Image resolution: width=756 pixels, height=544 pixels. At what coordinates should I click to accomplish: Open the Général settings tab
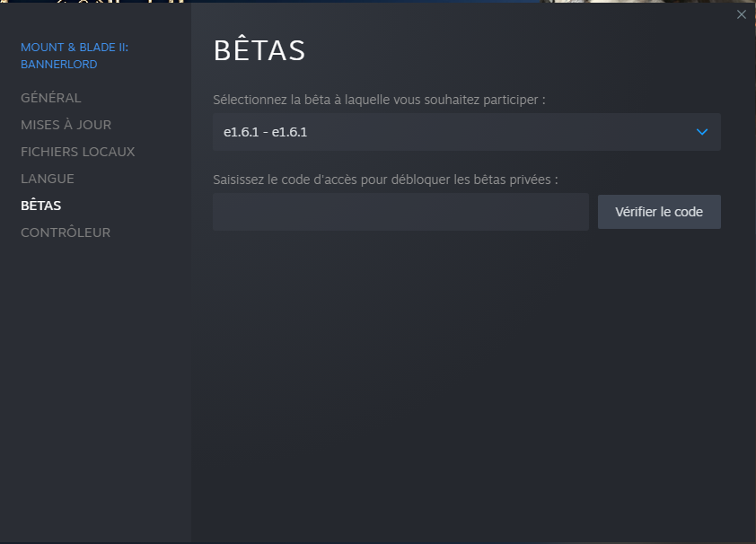(51, 98)
